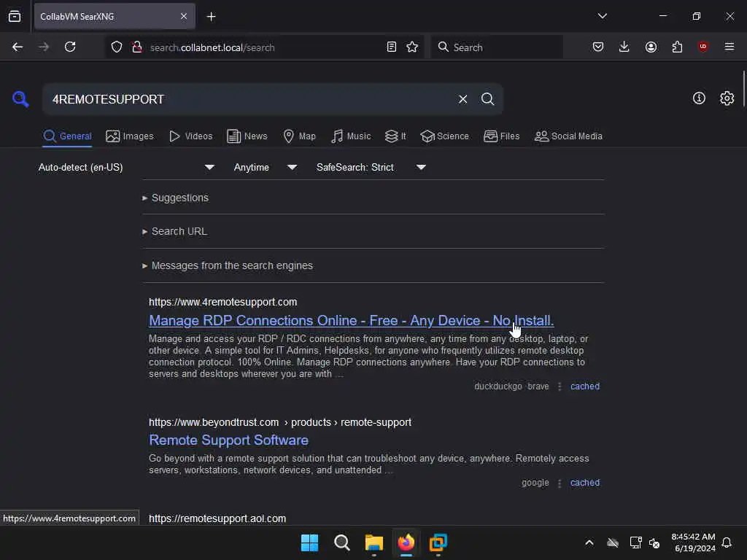Open the Downloads panel
This screenshot has height=560, width=747.
(624, 47)
